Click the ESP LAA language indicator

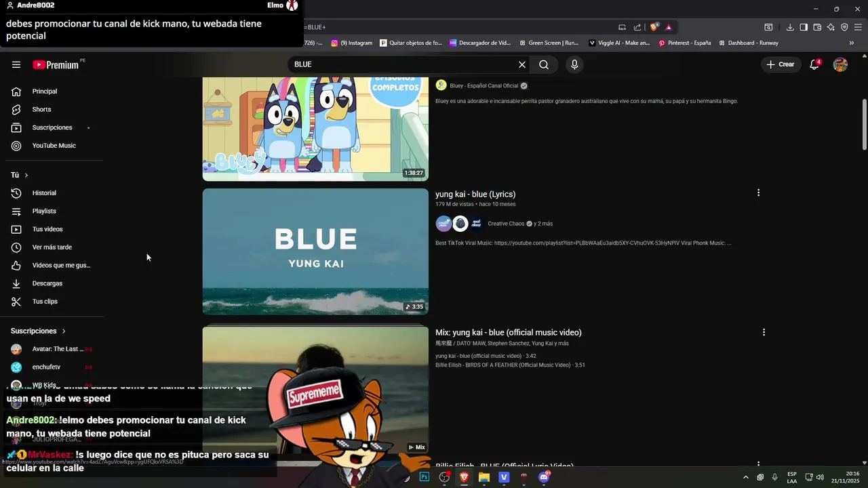point(792,477)
